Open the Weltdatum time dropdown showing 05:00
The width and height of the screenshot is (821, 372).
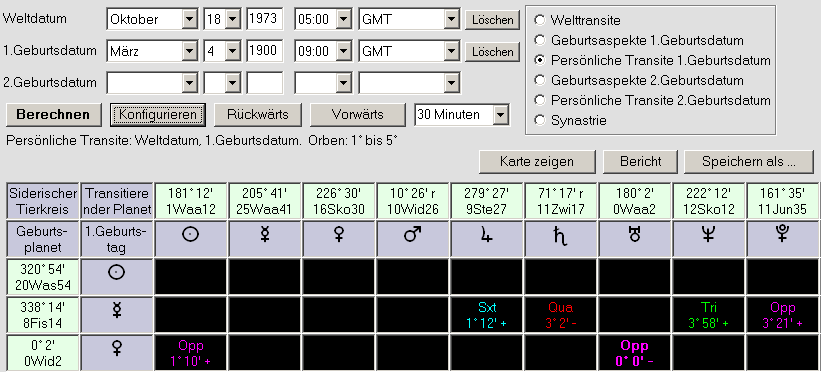click(343, 20)
